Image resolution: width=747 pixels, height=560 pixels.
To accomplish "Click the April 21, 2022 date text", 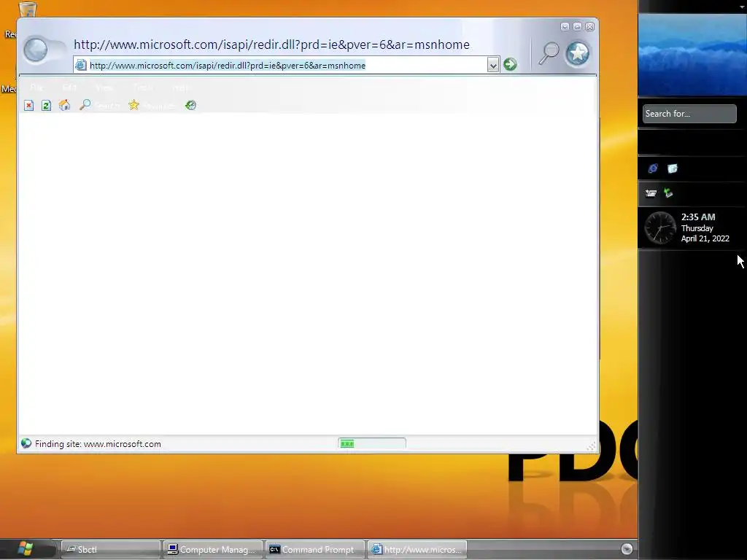I will (x=705, y=238).
